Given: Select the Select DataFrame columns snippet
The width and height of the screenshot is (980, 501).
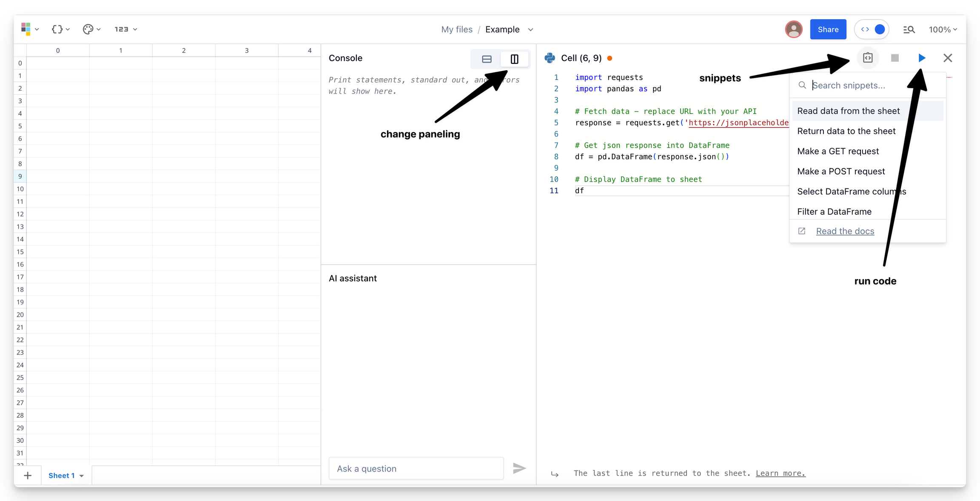Looking at the screenshot, I should tap(868, 191).
